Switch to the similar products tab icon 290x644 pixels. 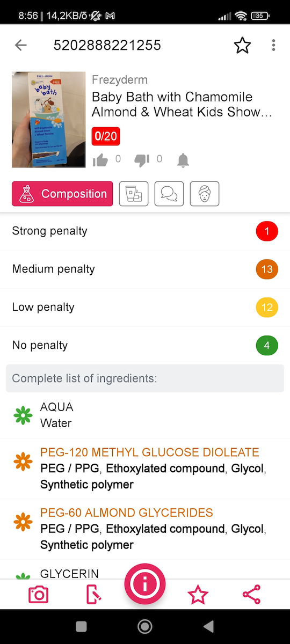point(133,194)
